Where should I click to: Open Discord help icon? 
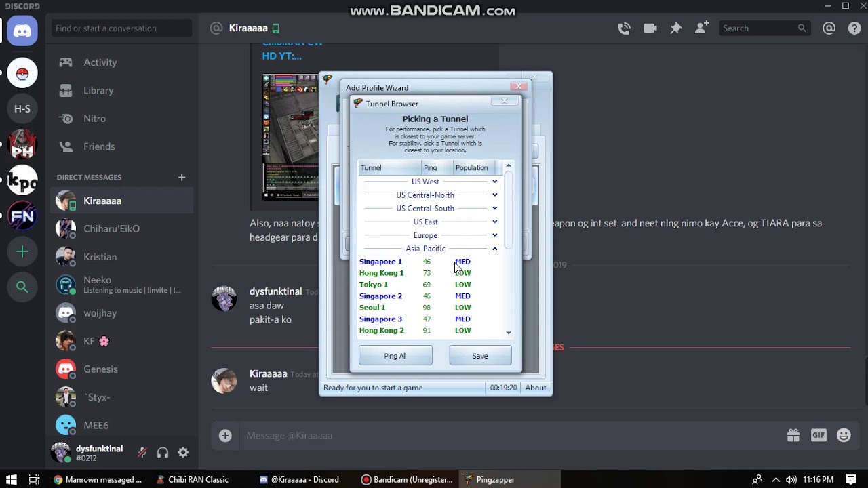[x=854, y=28]
